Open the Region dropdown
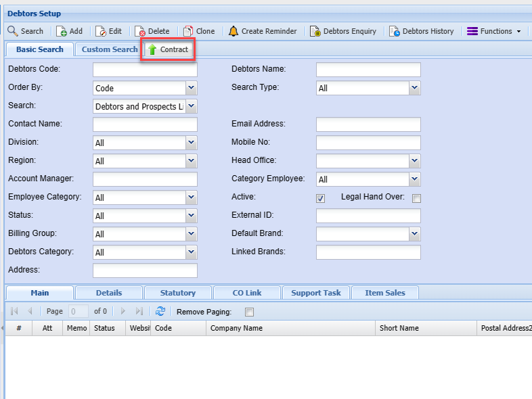Viewport: 532px width, 399px height. coord(192,161)
